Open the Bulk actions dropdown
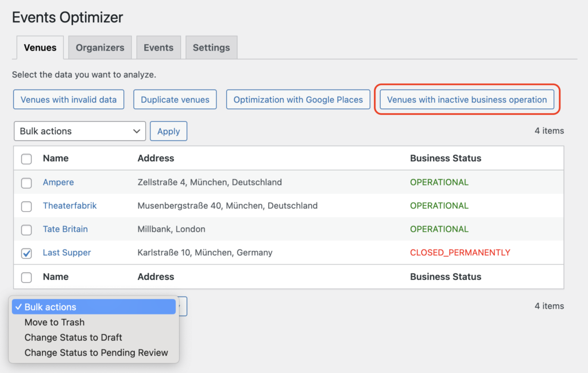Viewport: 588px width, 373px height. tap(79, 131)
